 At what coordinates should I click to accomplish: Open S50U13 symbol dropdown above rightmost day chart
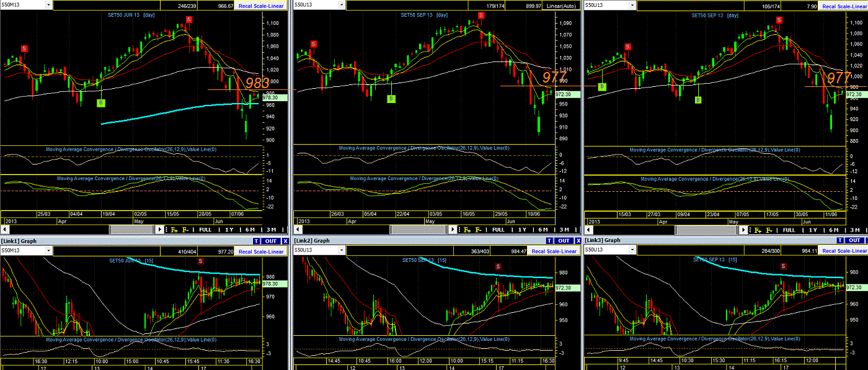point(632,5)
